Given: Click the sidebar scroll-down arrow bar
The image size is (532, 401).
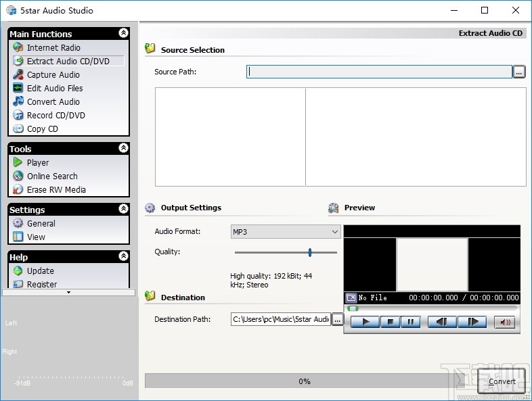Looking at the screenshot, I should tap(68, 292).
